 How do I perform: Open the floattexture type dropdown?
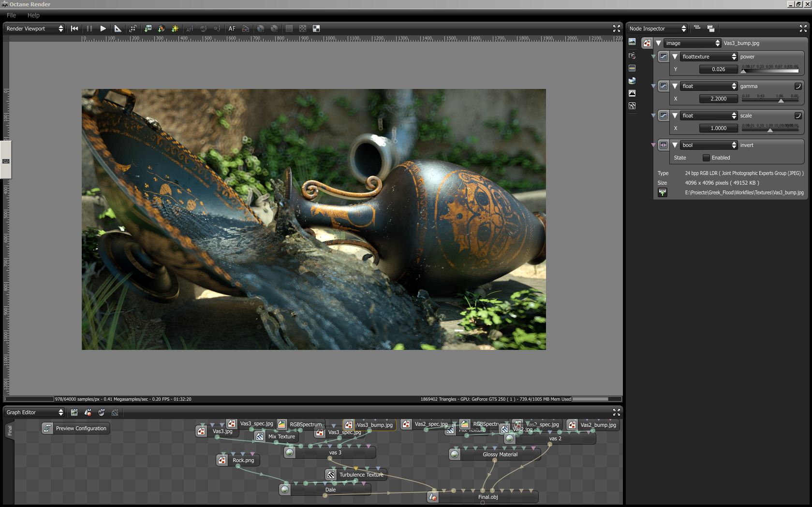point(709,57)
